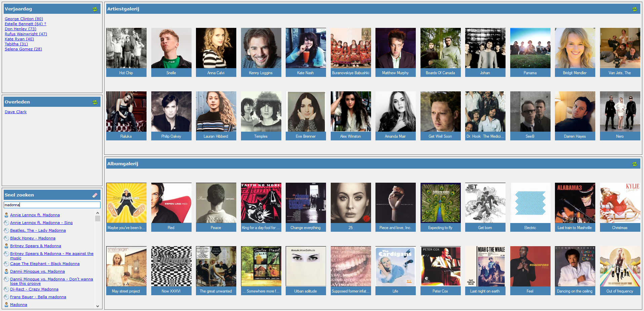Screen dimensions: 644x311
Task: Select the Kenny Loggins artist thumbnail
Action: 261,52
